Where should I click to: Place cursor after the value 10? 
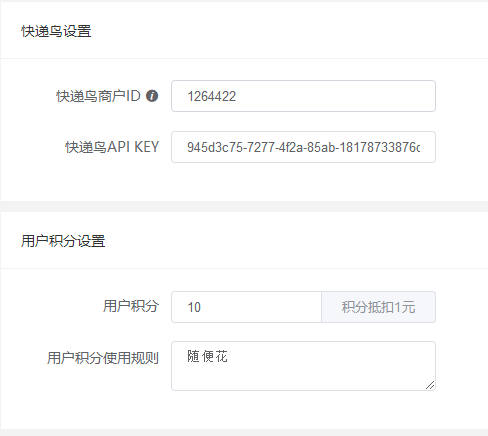[201, 307]
